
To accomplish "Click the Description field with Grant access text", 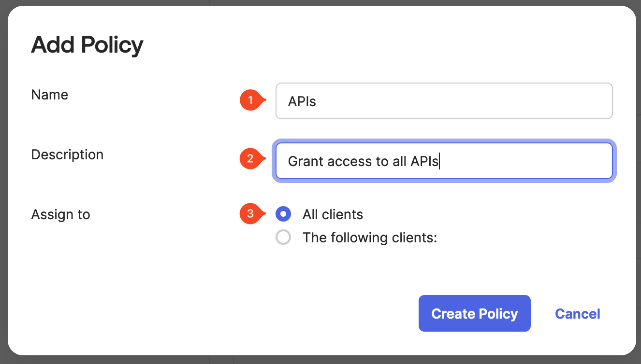I will [x=444, y=161].
